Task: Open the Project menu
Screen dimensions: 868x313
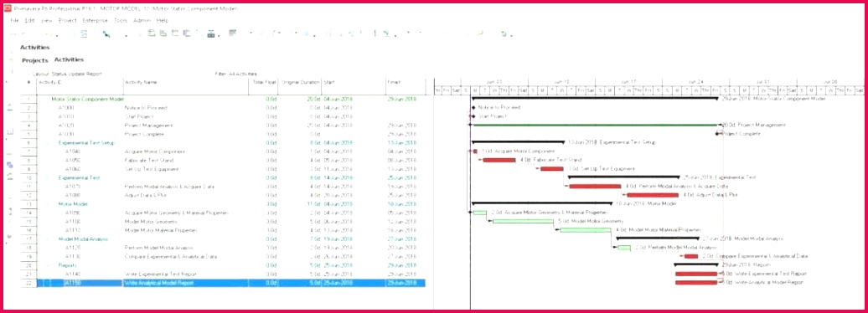Action: (x=68, y=20)
